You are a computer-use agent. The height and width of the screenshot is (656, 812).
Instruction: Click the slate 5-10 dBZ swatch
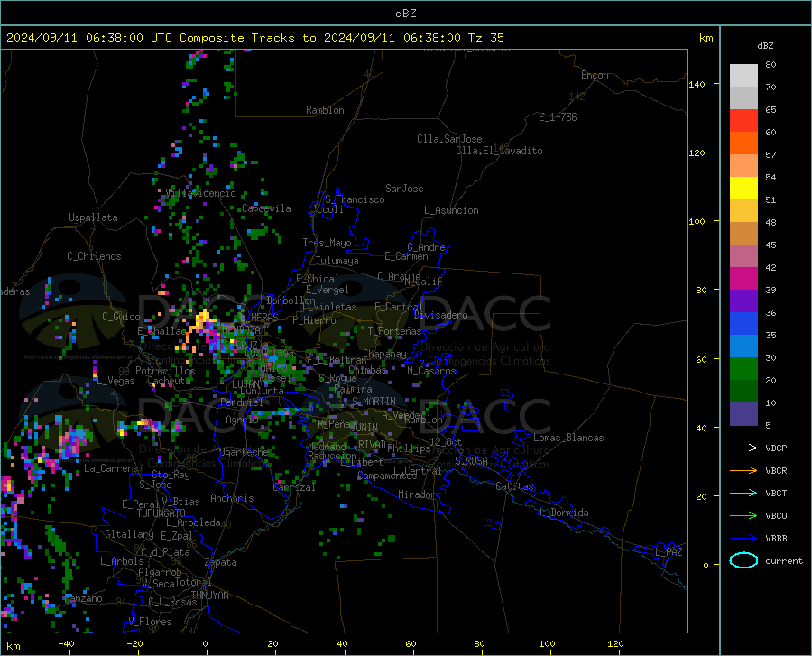[x=743, y=414]
